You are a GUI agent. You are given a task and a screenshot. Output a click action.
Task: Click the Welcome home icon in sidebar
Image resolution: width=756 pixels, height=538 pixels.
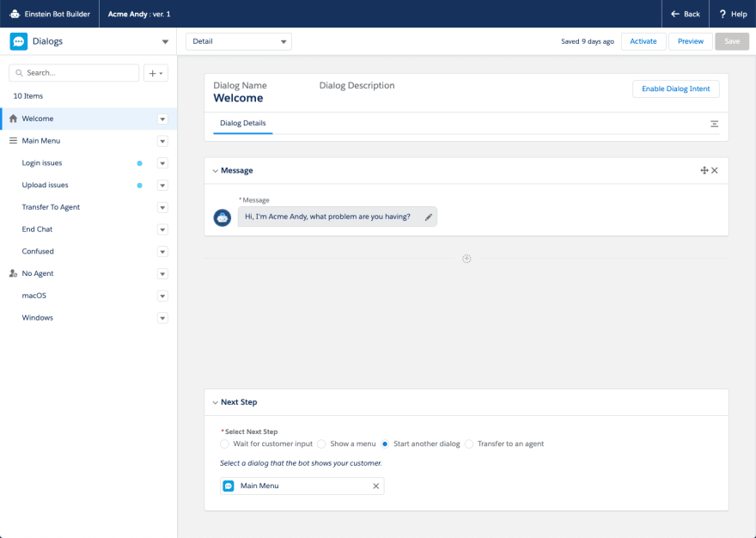13,119
